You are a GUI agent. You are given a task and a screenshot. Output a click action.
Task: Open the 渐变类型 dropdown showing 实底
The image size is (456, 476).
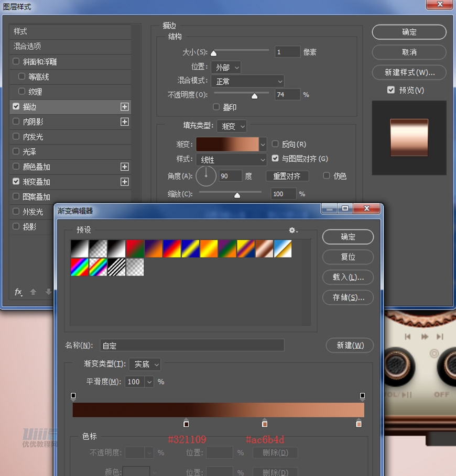(145, 364)
